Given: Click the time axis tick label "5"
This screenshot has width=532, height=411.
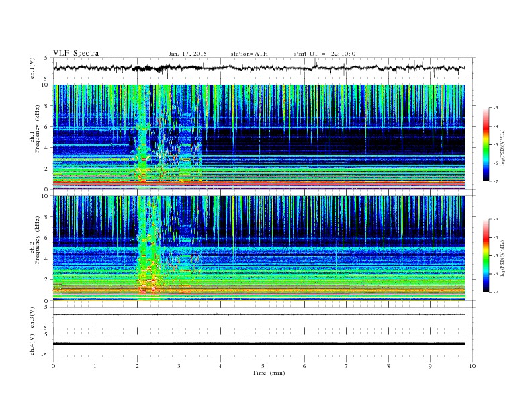Looking at the screenshot, I should [x=263, y=366].
